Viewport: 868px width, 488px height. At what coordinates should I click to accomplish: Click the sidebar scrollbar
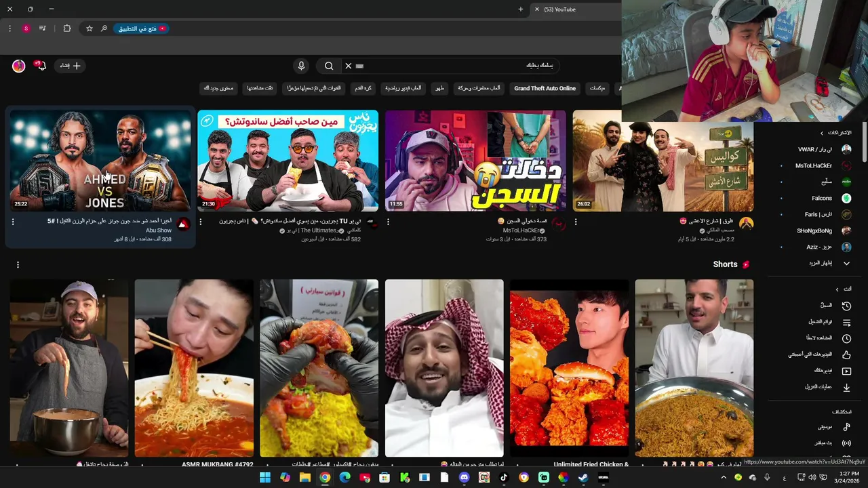pyautogui.click(x=864, y=142)
